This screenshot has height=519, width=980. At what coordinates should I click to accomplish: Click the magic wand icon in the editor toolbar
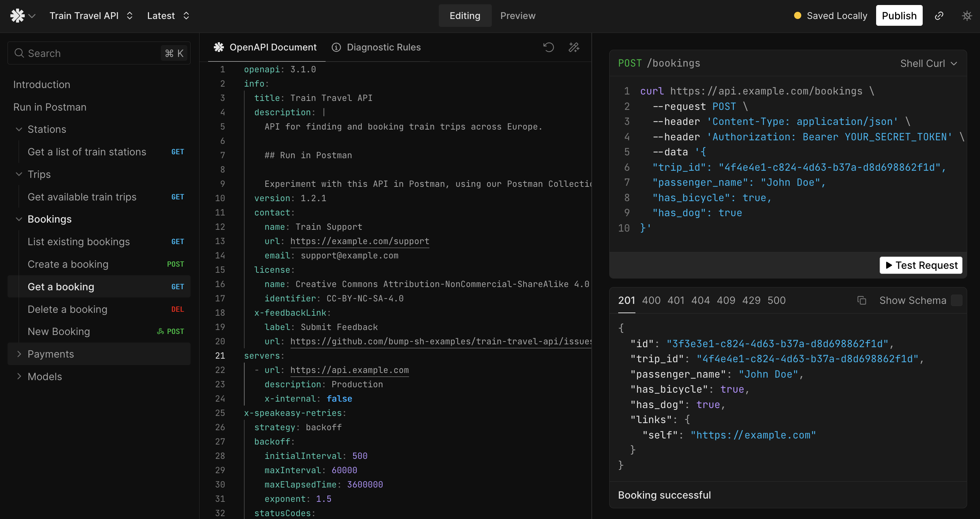click(574, 47)
